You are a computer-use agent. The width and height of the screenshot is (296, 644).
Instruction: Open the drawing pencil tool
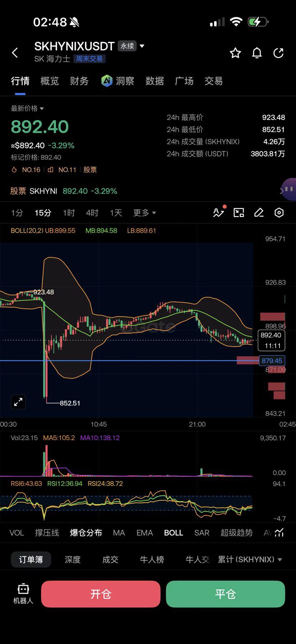pos(259,213)
